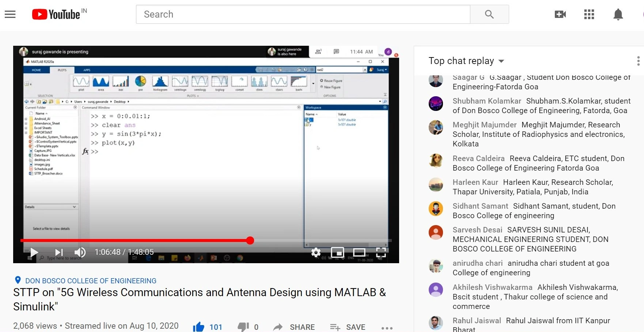Seek using the red video progress scrubber
Image resolution: width=644 pixels, height=332 pixels.
(x=250, y=240)
